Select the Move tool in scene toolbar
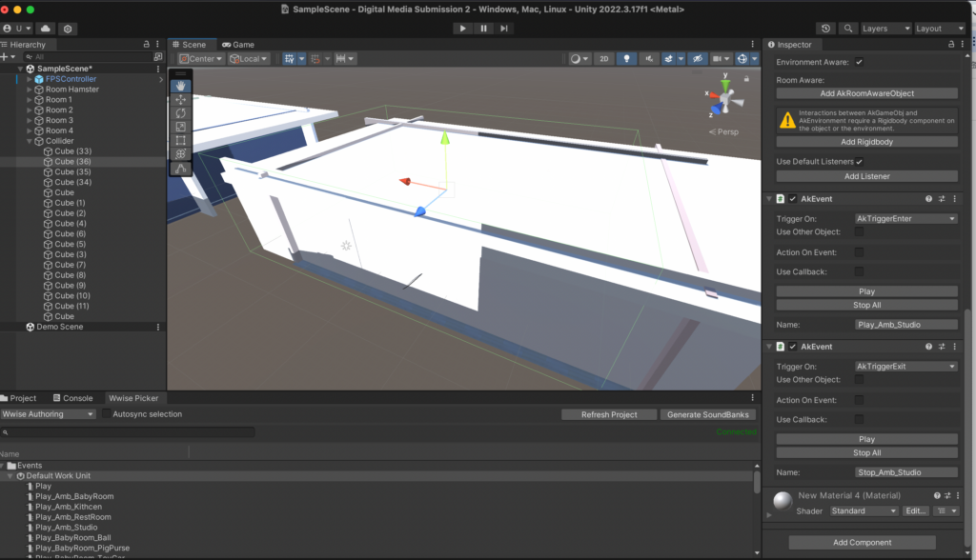This screenshot has width=976, height=560. (181, 100)
